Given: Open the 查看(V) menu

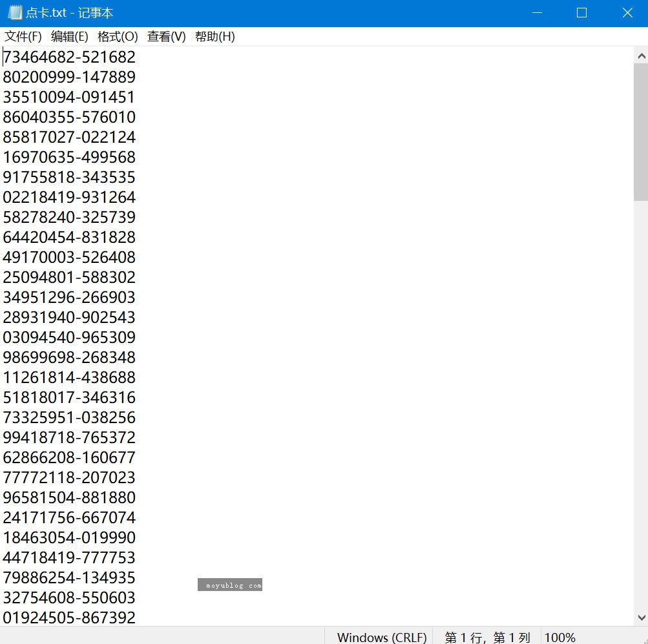Looking at the screenshot, I should tap(166, 37).
